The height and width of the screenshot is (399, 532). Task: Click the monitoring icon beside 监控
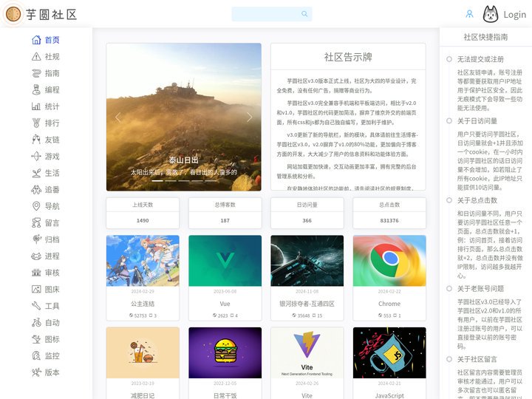click(36, 356)
